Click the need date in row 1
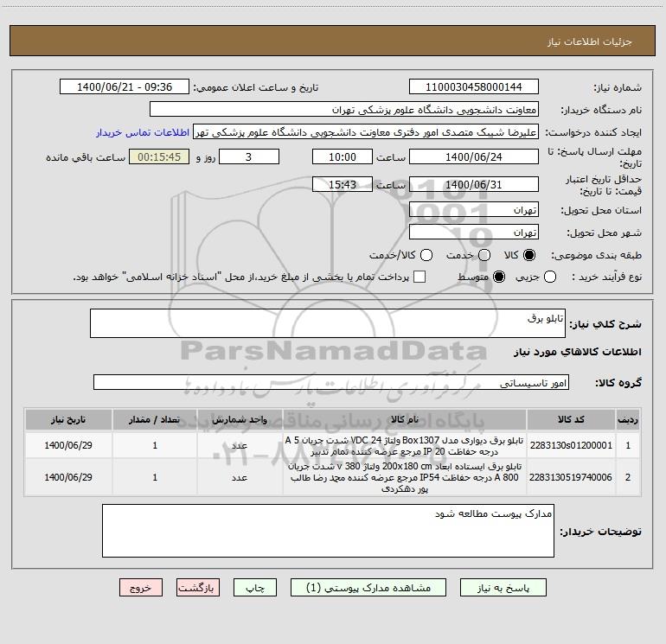This screenshot has height=644, width=666. coord(68,445)
